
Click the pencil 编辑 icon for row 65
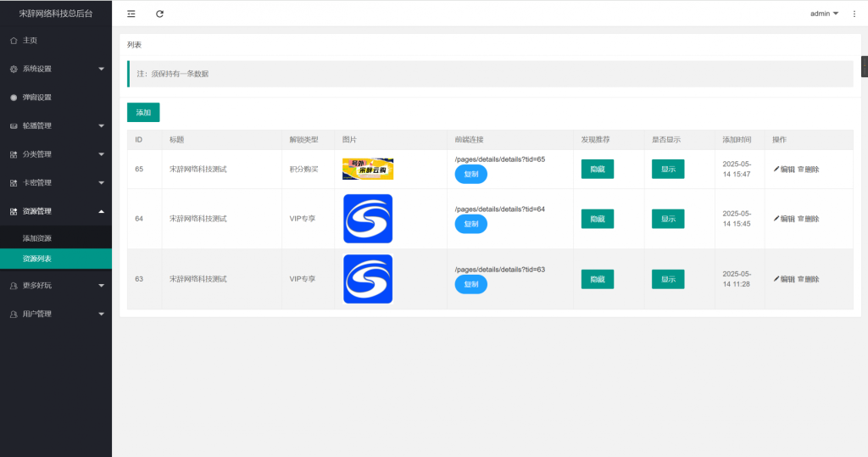point(776,170)
